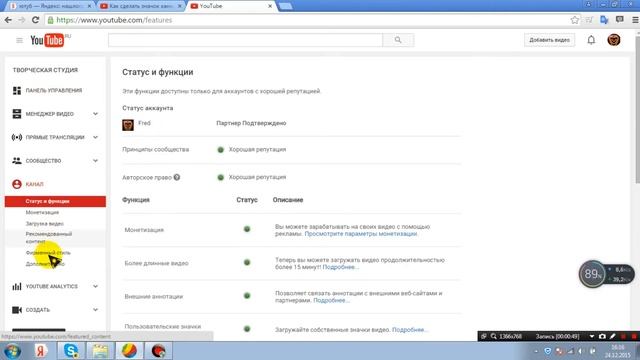640x360 pixels.
Task: Click the Творческая студия heading
Action: [x=45, y=70]
